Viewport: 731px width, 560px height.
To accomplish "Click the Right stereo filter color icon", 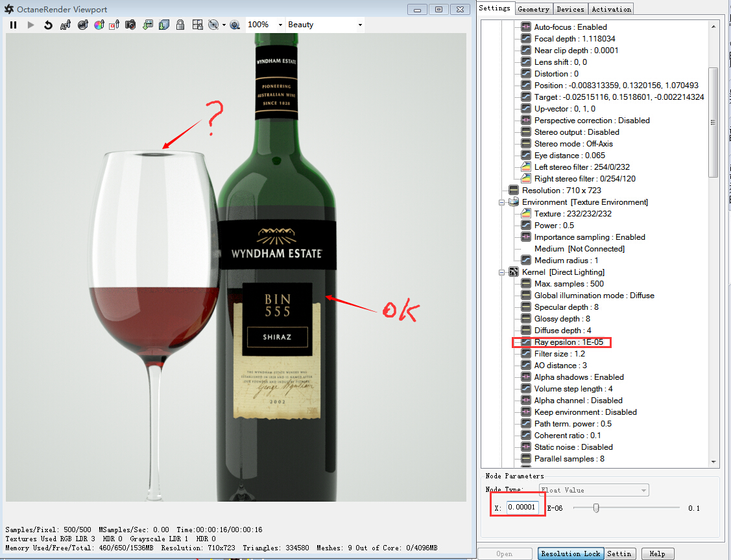I will pos(526,179).
